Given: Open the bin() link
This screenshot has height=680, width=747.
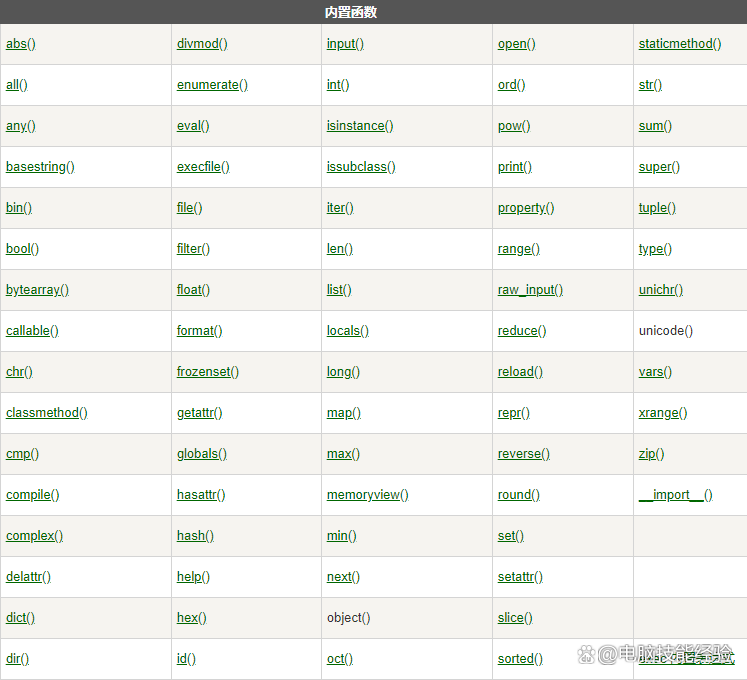Looking at the screenshot, I should 19,208.
